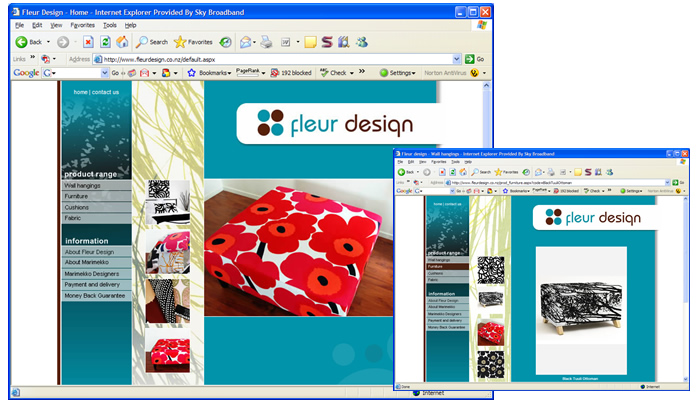The height and width of the screenshot is (400, 700).
Task: Click scrollbar up arrow in large window
Action: tap(486, 85)
